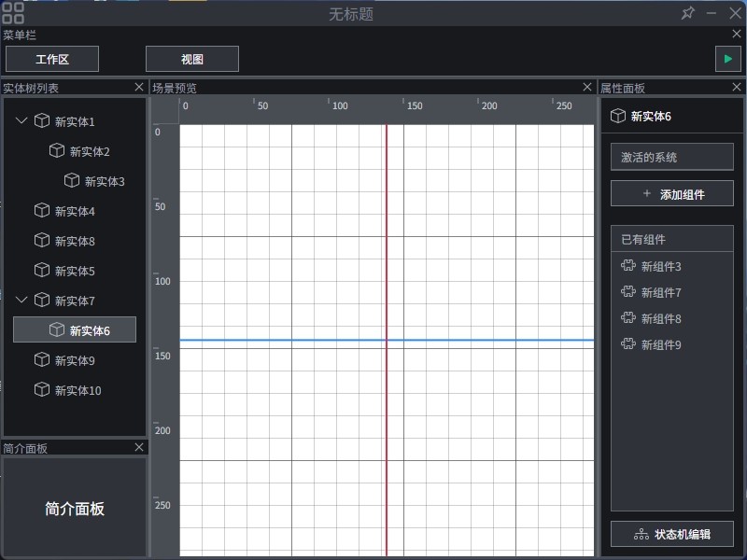Click the cube icon of 新实体1
The width and height of the screenshot is (747, 560).
(42, 121)
